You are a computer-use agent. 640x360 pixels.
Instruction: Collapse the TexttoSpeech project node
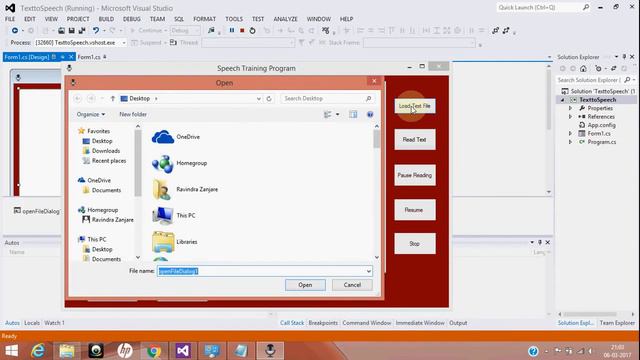[x=563, y=100]
